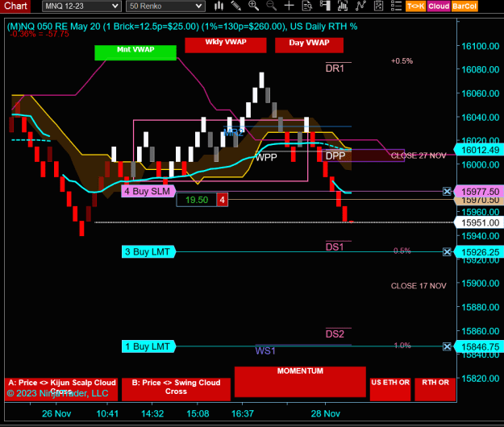504x427 pixels.
Task: Open the Chart Trader panel icon
Action: (x=325, y=6)
